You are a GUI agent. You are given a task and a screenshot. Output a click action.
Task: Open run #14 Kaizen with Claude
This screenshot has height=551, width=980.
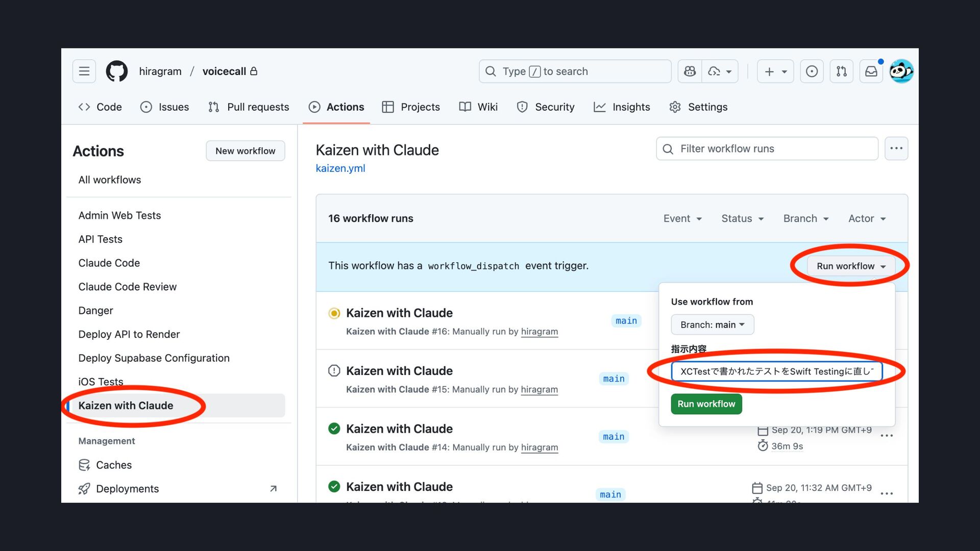pyautogui.click(x=400, y=429)
